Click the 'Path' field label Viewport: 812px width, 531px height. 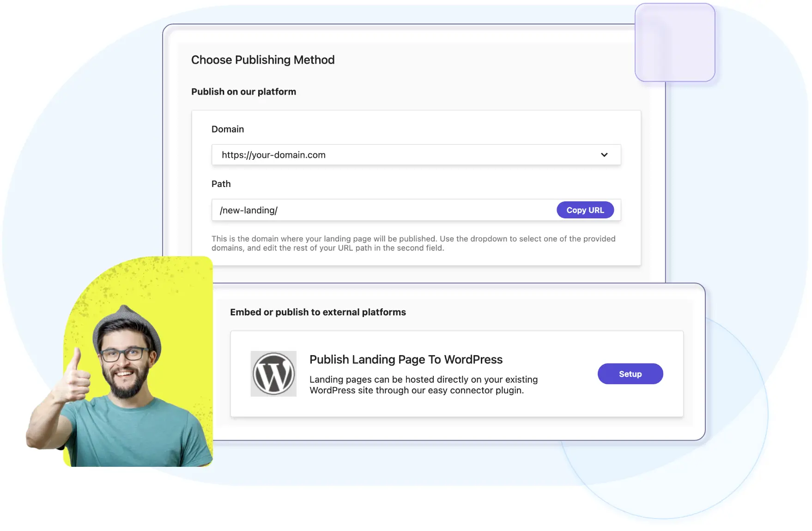coord(221,184)
